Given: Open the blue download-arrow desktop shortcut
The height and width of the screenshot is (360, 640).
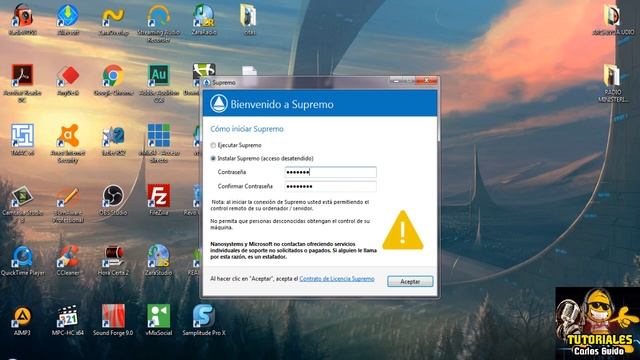Looking at the screenshot, I should [x=68, y=20].
